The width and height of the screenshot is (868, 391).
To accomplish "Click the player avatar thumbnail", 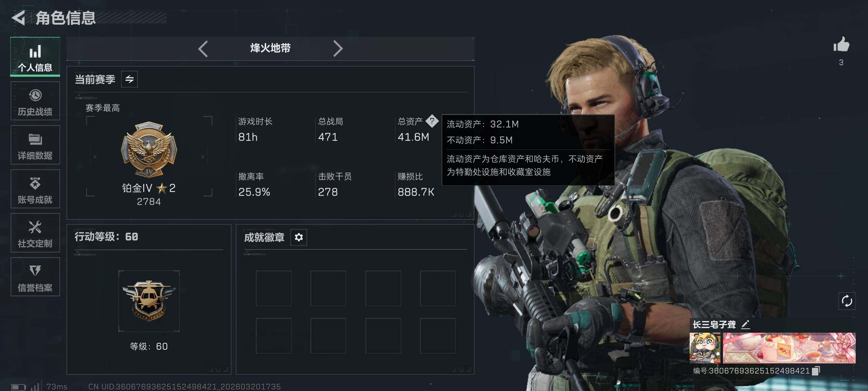I will point(705,348).
